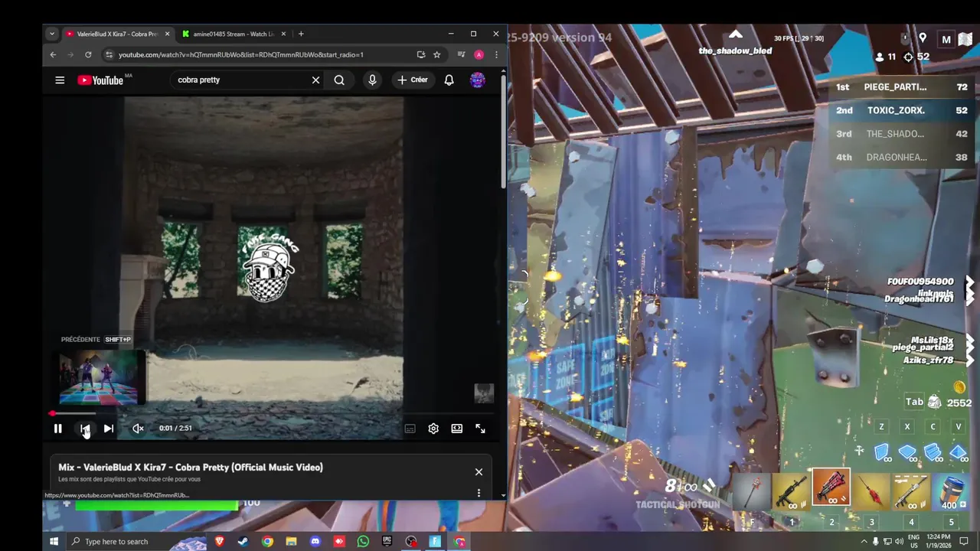Image resolution: width=980 pixels, height=551 pixels.
Task: Open the YouTube guide hamburger menu
Action: click(60, 80)
